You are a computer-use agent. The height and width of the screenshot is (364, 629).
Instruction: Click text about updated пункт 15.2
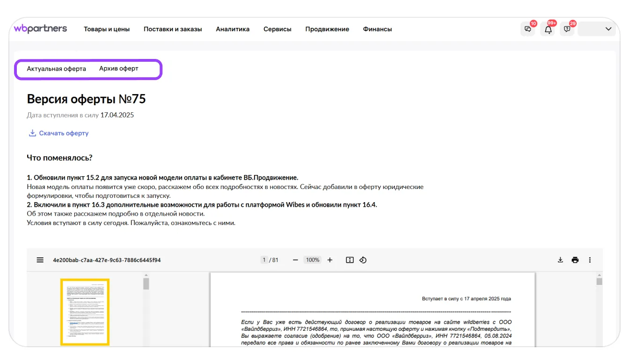coord(162,178)
